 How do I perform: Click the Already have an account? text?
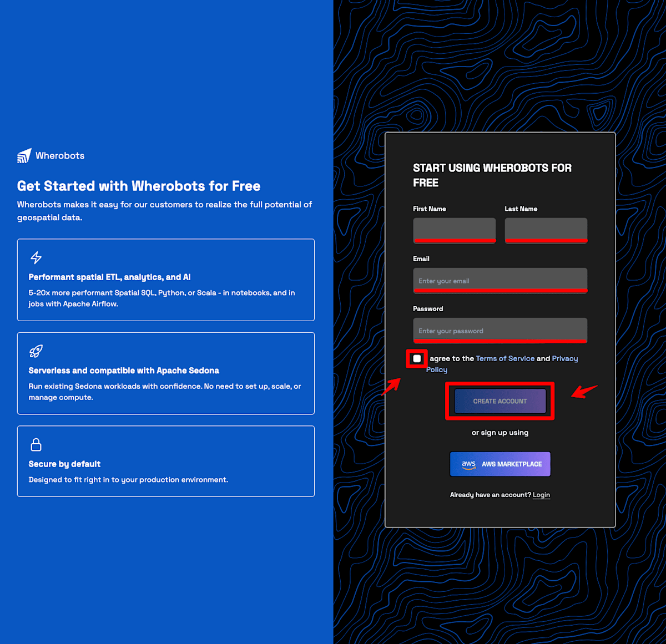[490, 495]
